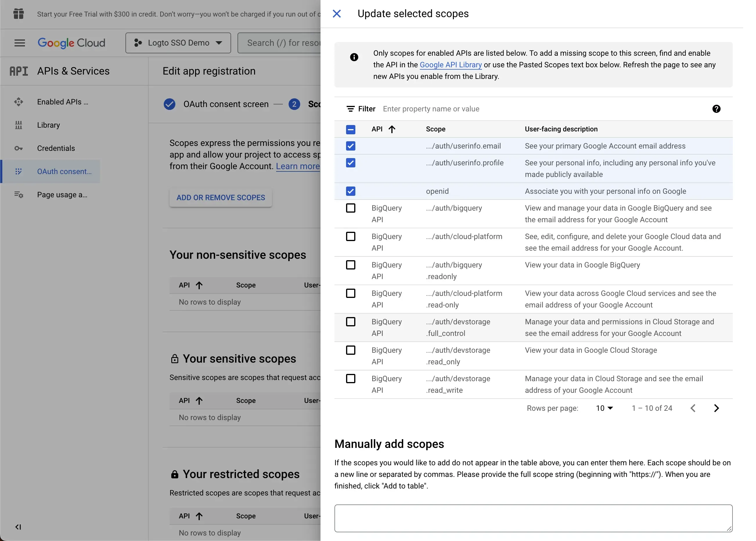Click the close X icon on panel
This screenshot has height=541, width=756.
pyautogui.click(x=338, y=13)
